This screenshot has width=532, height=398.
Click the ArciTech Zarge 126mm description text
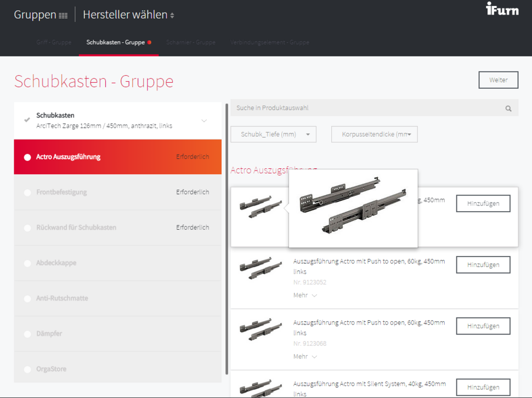(x=104, y=126)
